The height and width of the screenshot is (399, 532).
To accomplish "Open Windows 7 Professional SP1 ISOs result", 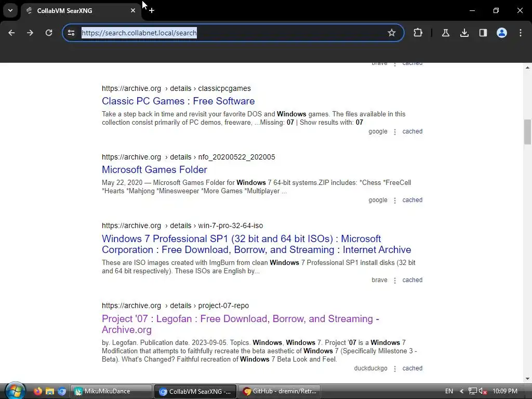I will click(x=256, y=244).
